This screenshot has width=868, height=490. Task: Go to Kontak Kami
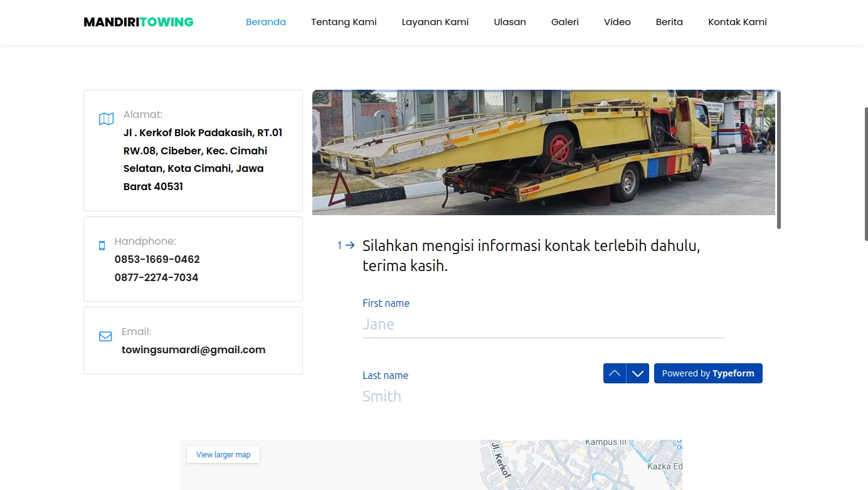point(738,22)
